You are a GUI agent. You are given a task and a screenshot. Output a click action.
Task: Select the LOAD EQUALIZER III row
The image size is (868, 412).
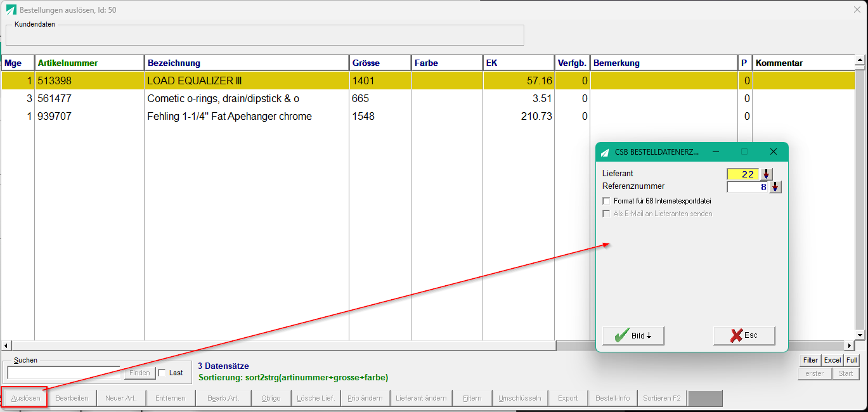(x=428, y=80)
